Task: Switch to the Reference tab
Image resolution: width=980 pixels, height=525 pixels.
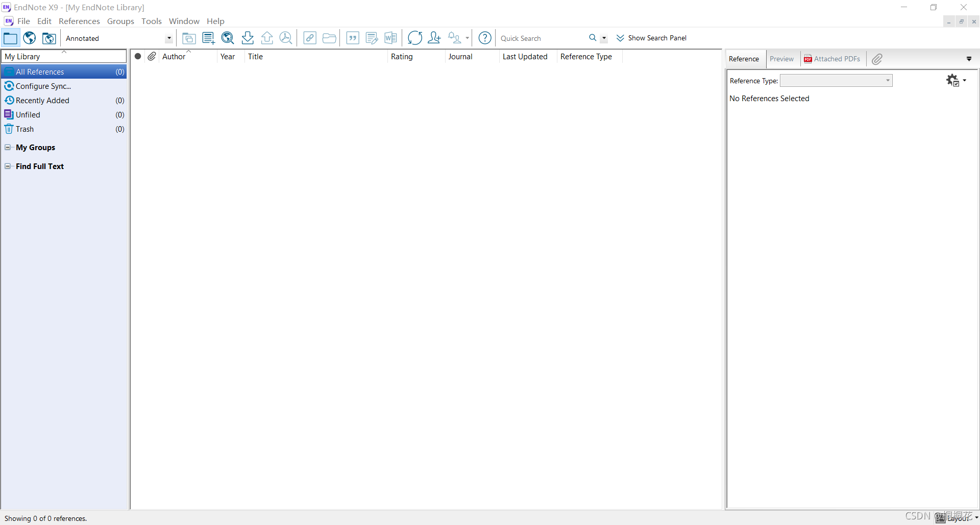Action: tap(744, 59)
